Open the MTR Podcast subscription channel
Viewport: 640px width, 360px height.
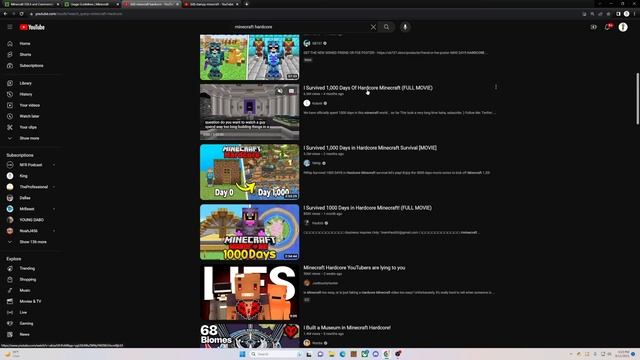(x=31, y=164)
